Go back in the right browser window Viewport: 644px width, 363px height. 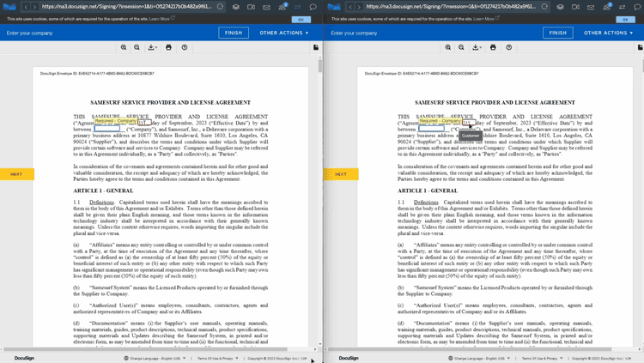pyautogui.click(x=350, y=7)
